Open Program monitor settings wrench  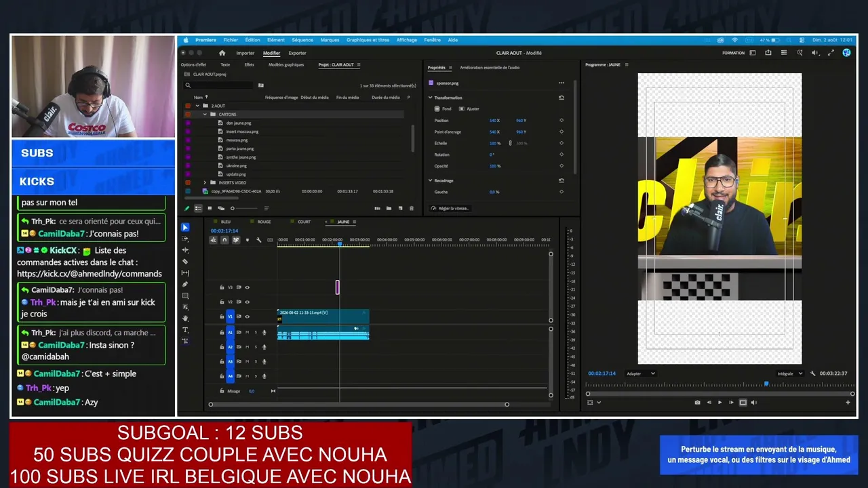(x=812, y=373)
